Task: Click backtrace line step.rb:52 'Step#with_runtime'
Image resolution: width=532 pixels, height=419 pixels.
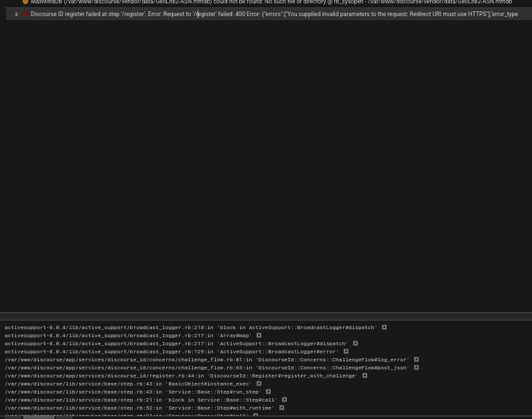Action: tap(139, 408)
